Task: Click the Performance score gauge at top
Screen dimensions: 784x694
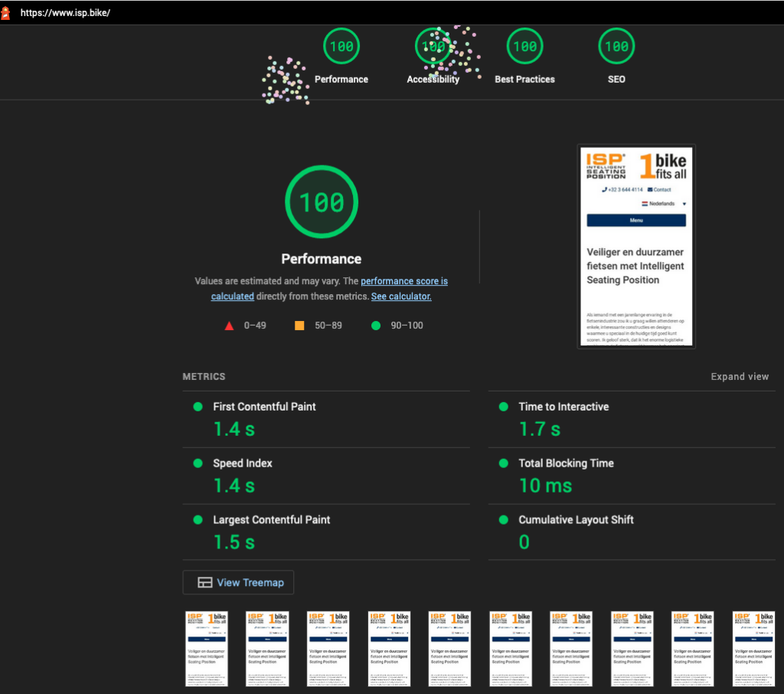Action: pyautogui.click(x=341, y=47)
